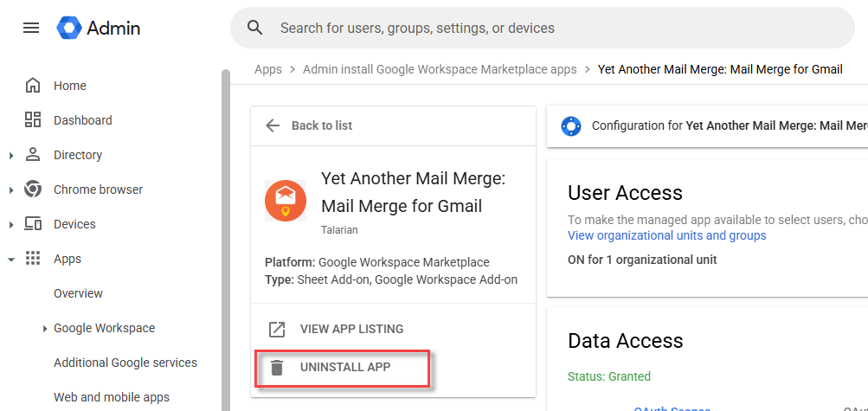This screenshot has width=868, height=411.
Task: Click the Dashboard grid icon
Action: 33,120
